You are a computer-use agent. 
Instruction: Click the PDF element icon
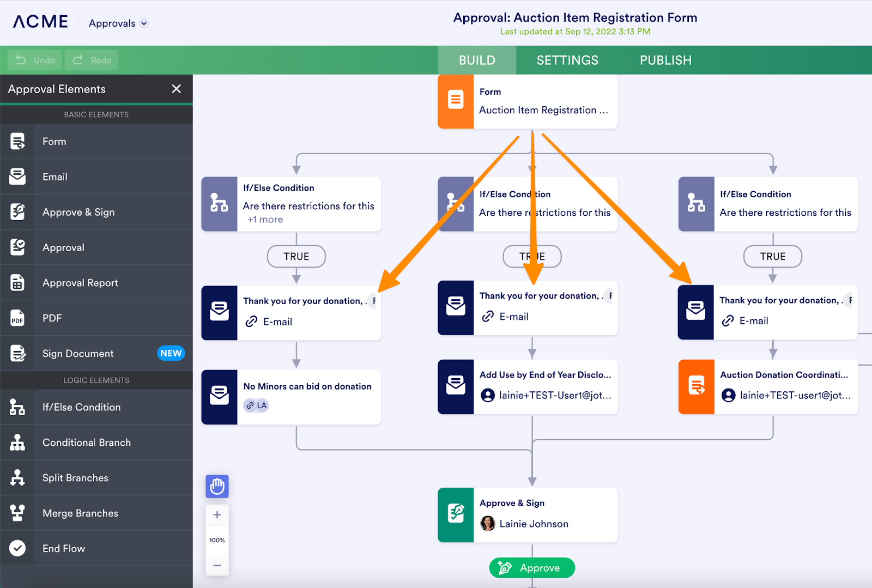point(17,318)
